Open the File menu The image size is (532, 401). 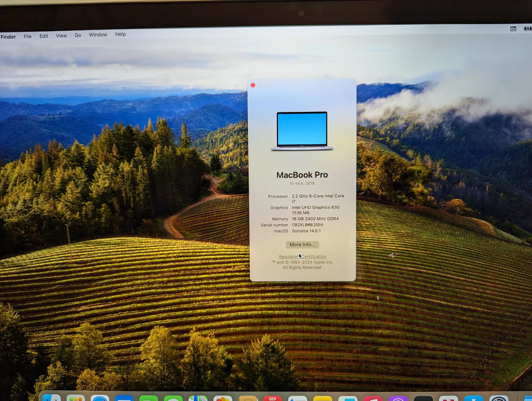pos(27,36)
